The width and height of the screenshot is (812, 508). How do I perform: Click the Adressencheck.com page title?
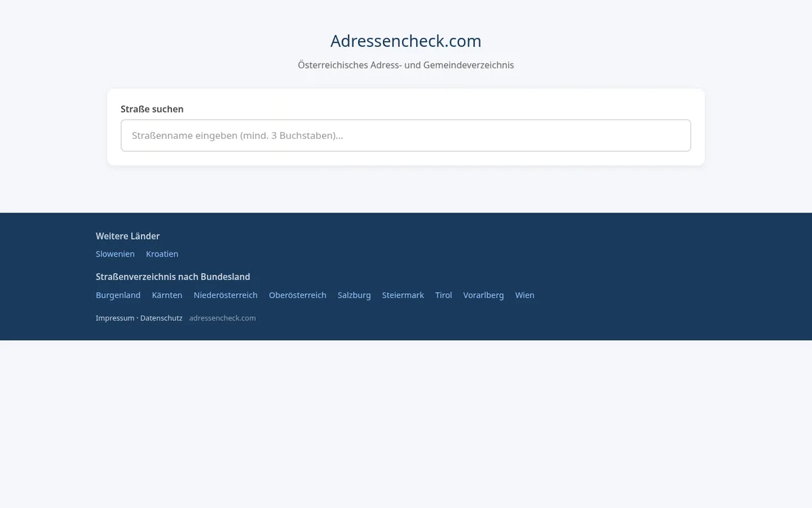406,41
